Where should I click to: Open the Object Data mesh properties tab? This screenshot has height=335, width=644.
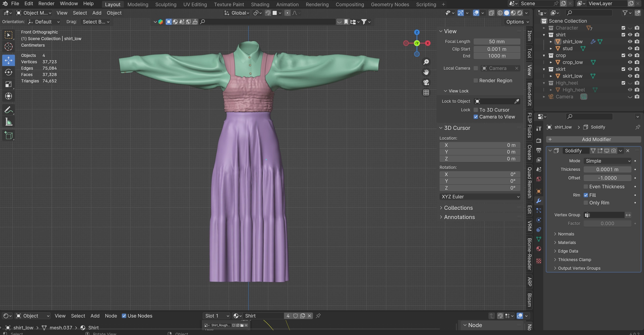pos(539,239)
